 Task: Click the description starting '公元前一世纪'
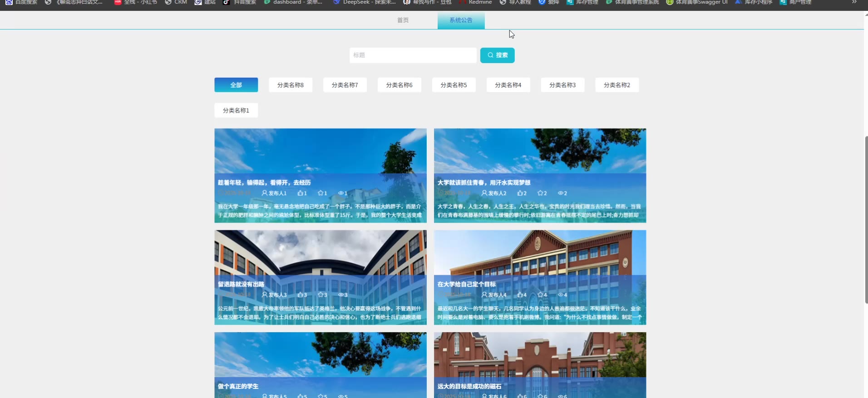tap(320, 313)
